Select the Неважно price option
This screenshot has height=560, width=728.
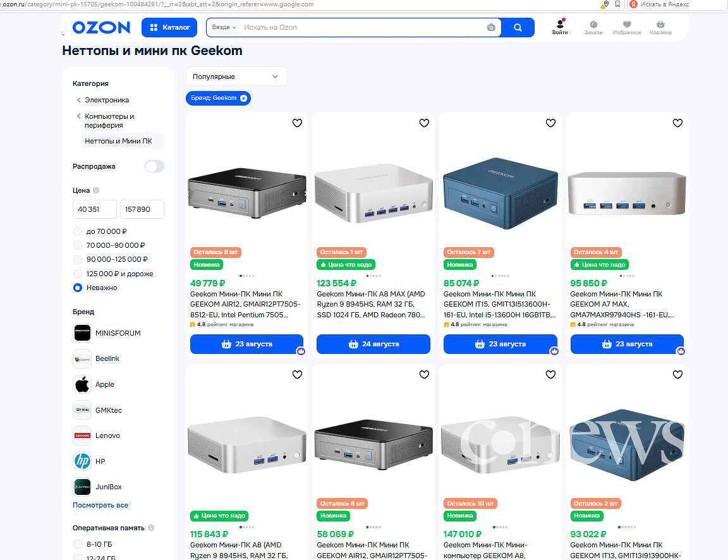click(x=78, y=288)
